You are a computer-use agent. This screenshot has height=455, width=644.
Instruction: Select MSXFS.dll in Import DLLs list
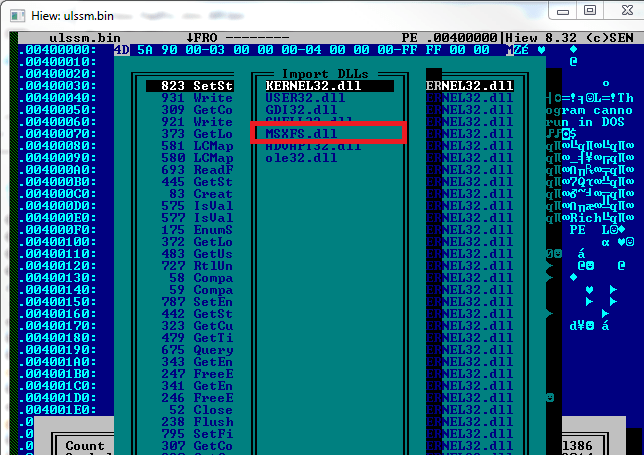pos(301,133)
